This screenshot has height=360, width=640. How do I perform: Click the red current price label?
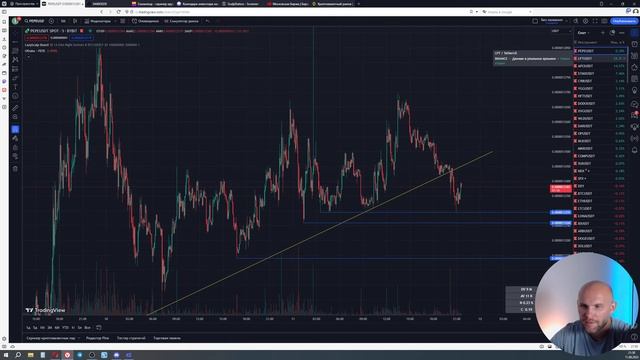pyautogui.click(x=561, y=189)
